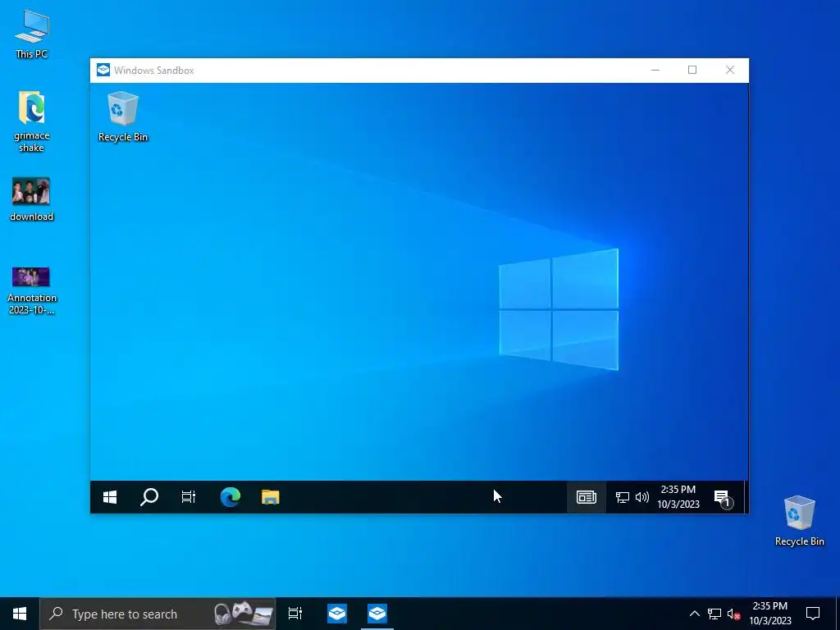Screen dimensions: 840x630
Task: Click Show desktop sliver in Sandbox taskbar
Action: tap(746, 497)
